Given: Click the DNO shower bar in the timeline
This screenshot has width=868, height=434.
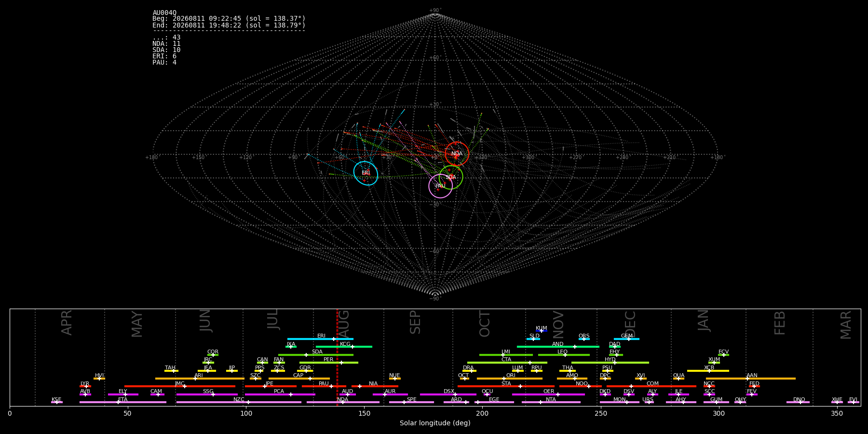Looking at the screenshot, I should 798,402.
